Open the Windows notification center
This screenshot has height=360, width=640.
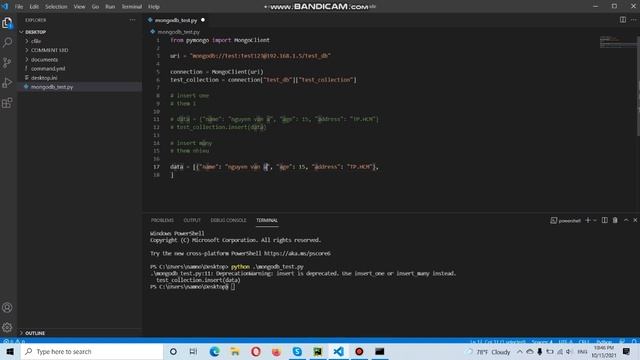coord(627,351)
